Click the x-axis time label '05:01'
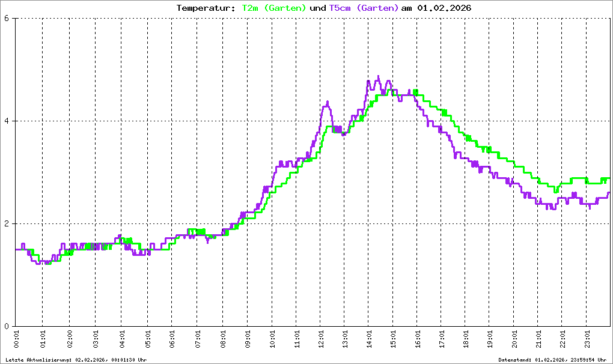This screenshot has width=613, height=364. (148, 339)
